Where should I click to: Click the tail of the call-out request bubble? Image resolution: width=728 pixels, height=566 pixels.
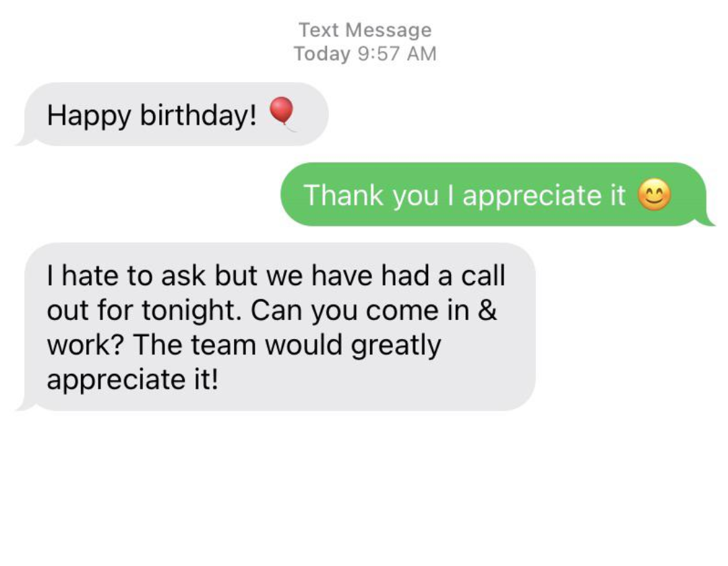pyautogui.click(x=26, y=404)
